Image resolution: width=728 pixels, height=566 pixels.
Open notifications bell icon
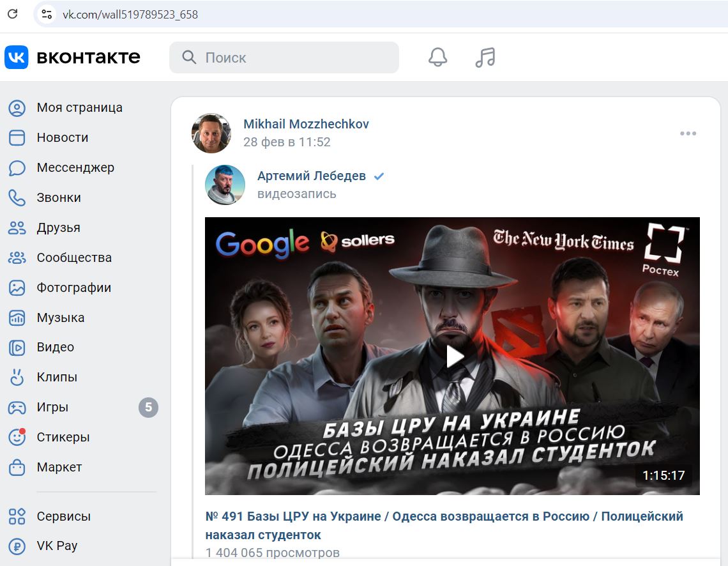(x=437, y=57)
